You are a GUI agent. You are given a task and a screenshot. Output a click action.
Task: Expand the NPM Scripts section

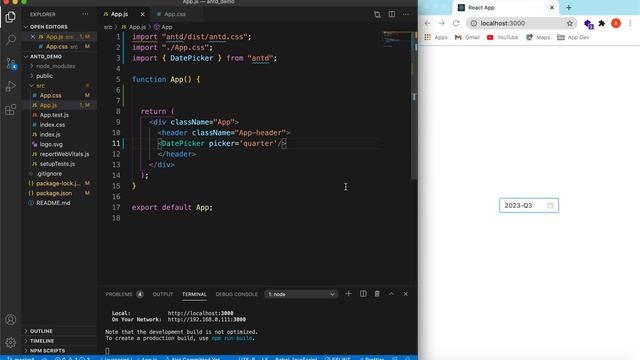pos(59,351)
